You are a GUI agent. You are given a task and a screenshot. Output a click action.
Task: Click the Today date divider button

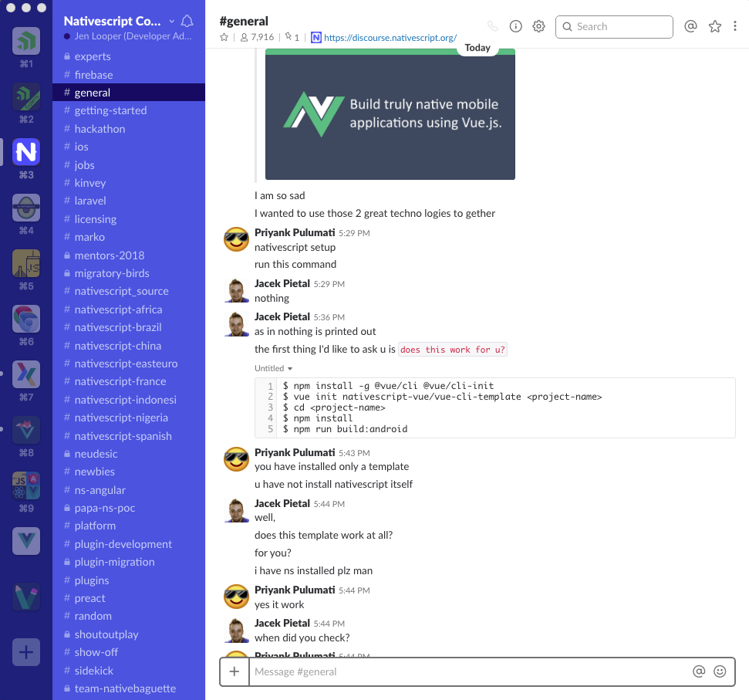click(477, 48)
